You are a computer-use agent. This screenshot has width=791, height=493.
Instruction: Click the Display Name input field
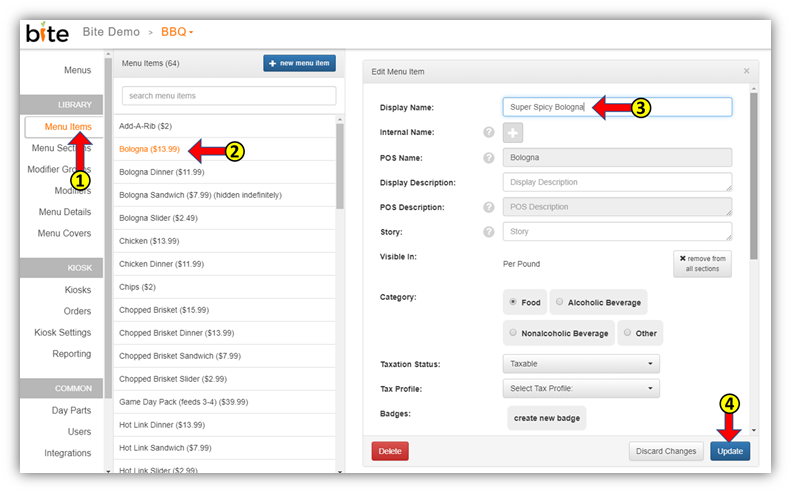click(x=617, y=107)
